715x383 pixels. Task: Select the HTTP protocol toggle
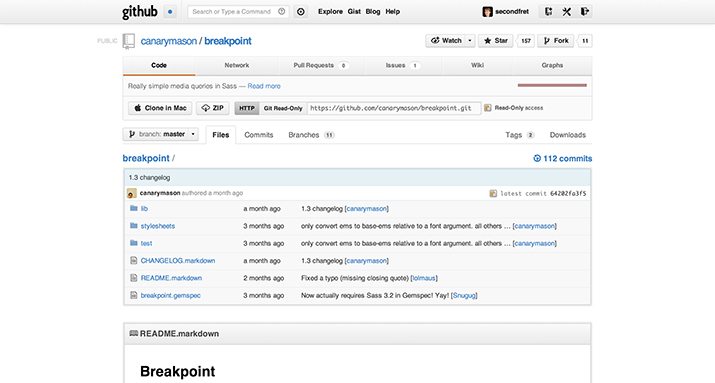pyautogui.click(x=247, y=108)
